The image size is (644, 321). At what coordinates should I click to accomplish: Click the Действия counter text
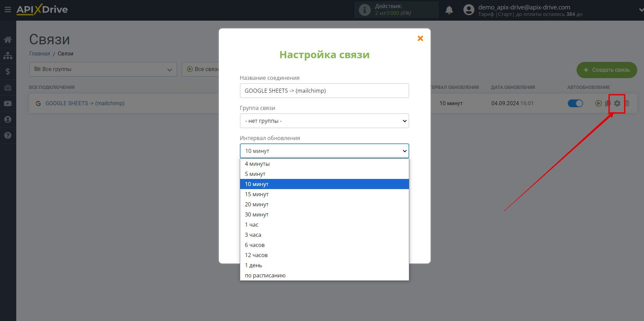393,10
